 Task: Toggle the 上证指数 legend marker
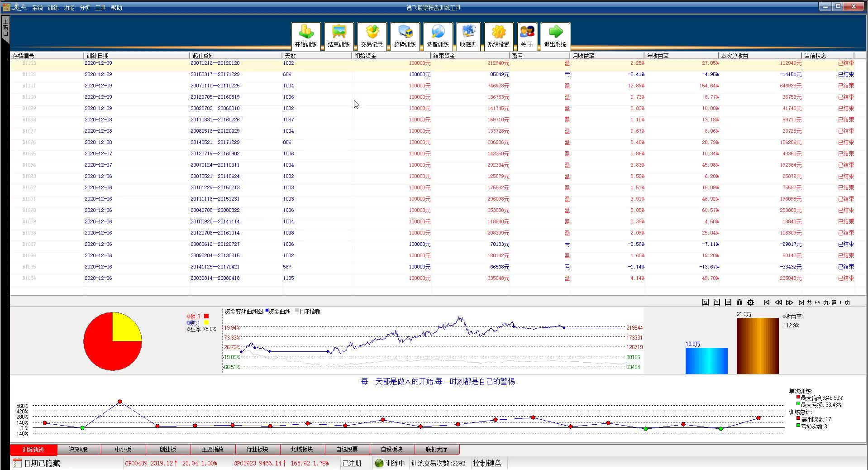click(297, 311)
